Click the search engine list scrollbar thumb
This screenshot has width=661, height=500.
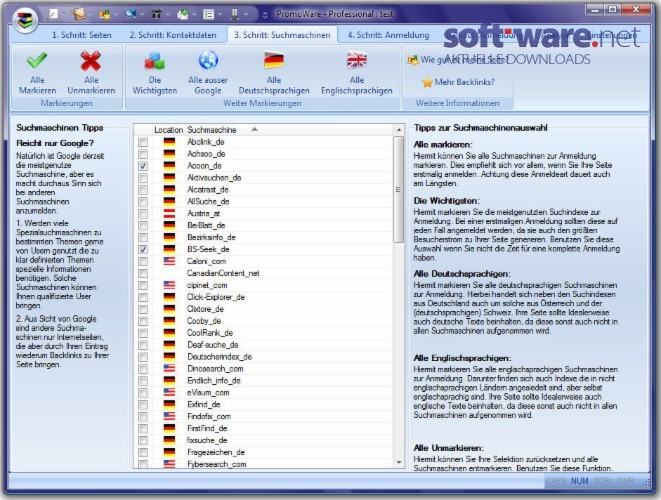point(398,190)
